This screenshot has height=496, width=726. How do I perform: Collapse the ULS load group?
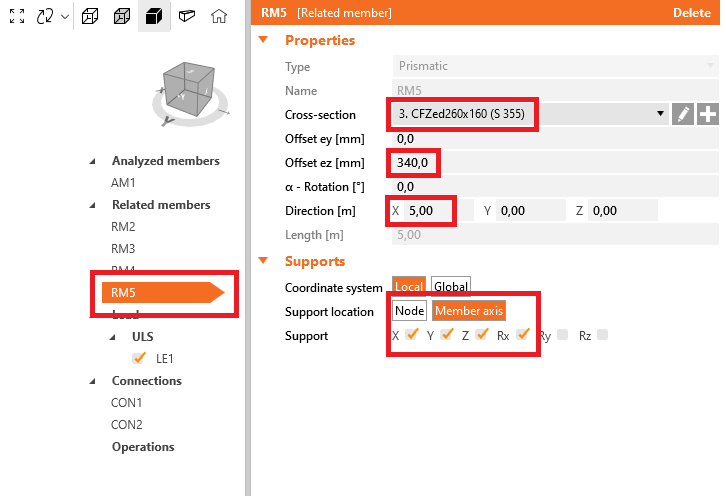(x=113, y=337)
